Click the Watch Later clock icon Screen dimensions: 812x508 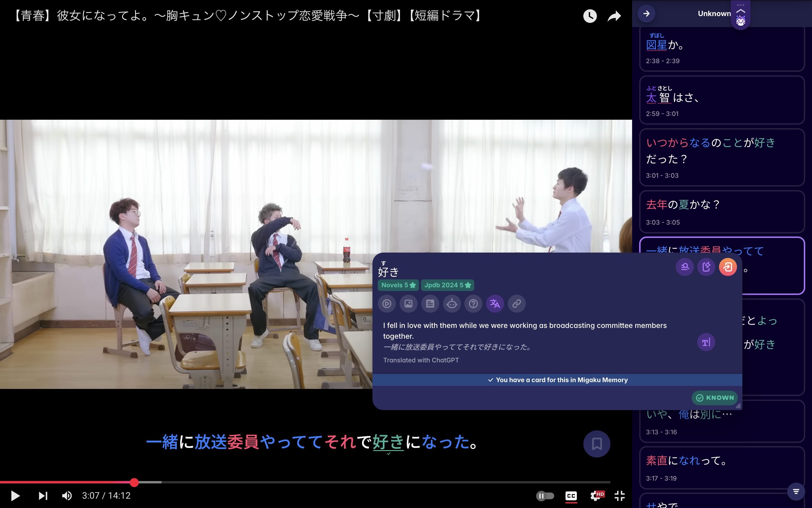click(x=590, y=16)
